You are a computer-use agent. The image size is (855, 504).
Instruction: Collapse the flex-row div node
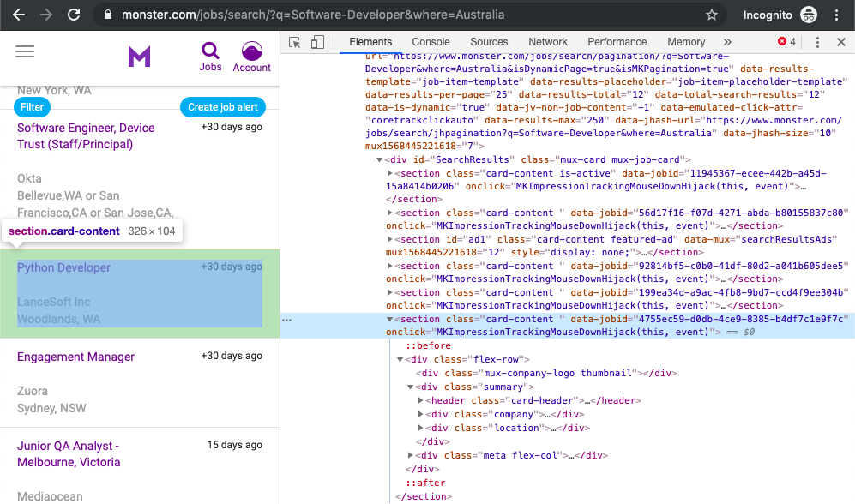(400, 360)
